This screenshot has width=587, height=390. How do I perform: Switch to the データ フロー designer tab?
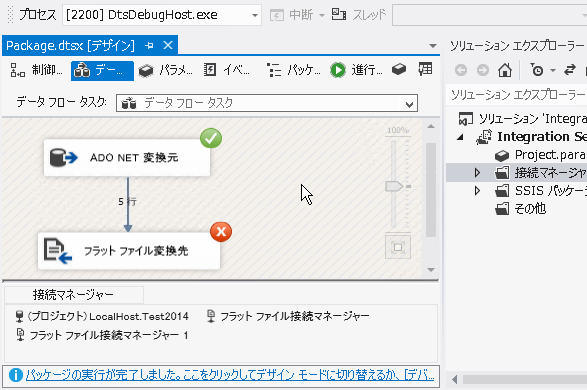102,70
